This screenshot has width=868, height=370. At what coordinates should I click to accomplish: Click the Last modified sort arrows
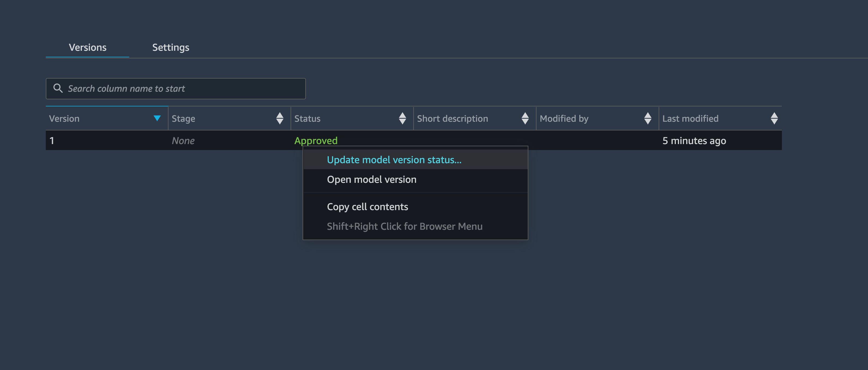(774, 118)
